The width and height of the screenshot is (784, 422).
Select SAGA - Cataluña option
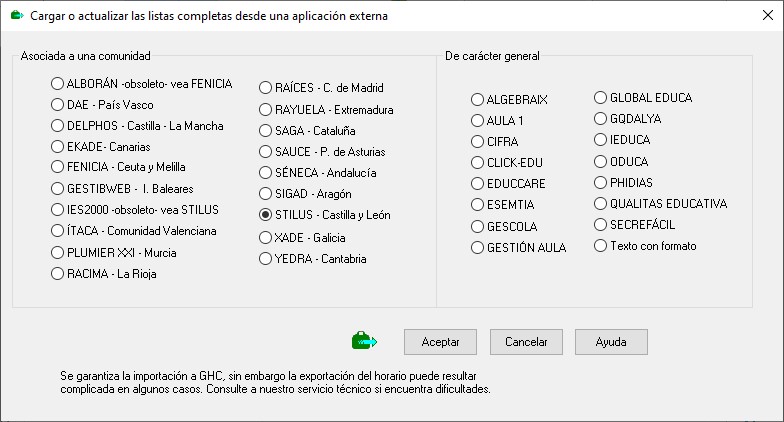coord(307,130)
